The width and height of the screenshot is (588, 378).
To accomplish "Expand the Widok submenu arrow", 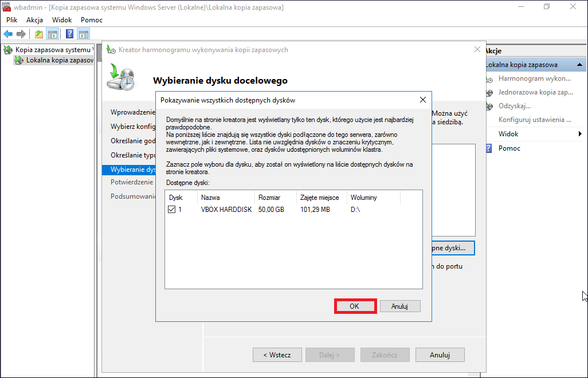I will click(580, 134).
